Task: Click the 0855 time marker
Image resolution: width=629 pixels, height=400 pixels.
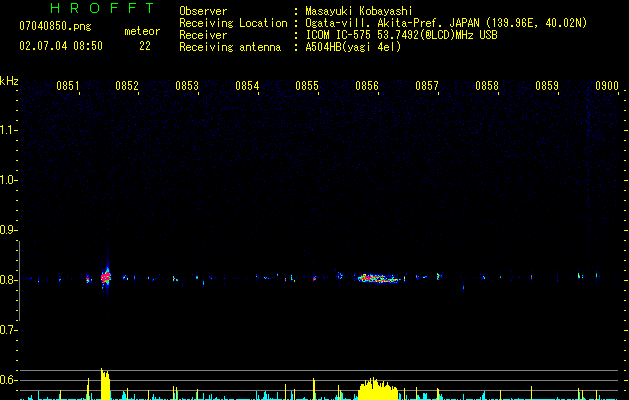Action: [x=307, y=86]
